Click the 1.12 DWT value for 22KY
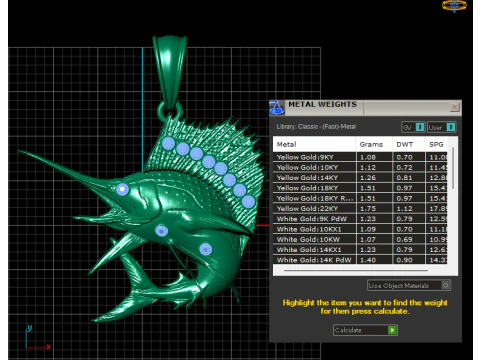Image resolution: width=480 pixels, height=360 pixels. [404, 209]
